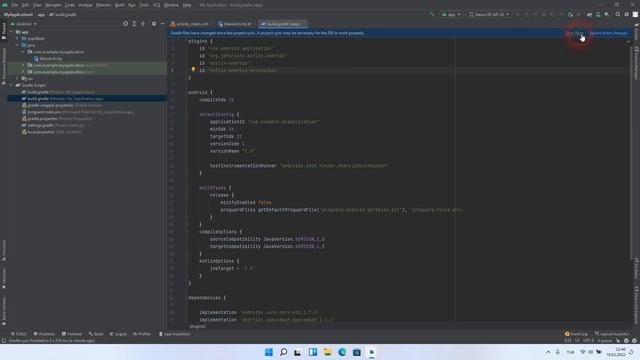The height and width of the screenshot is (360, 640).
Task: Expand the manifests folder
Action: coord(18,38)
